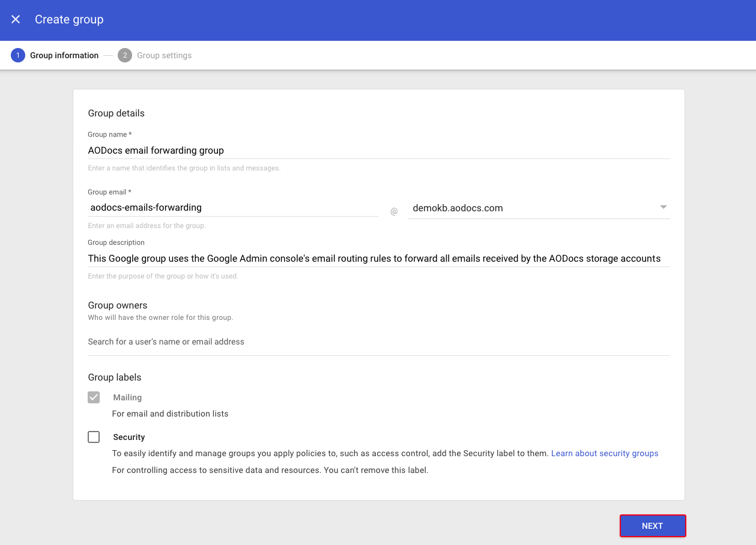
Task: Toggle the Mailing label checkbox
Action: coord(94,397)
